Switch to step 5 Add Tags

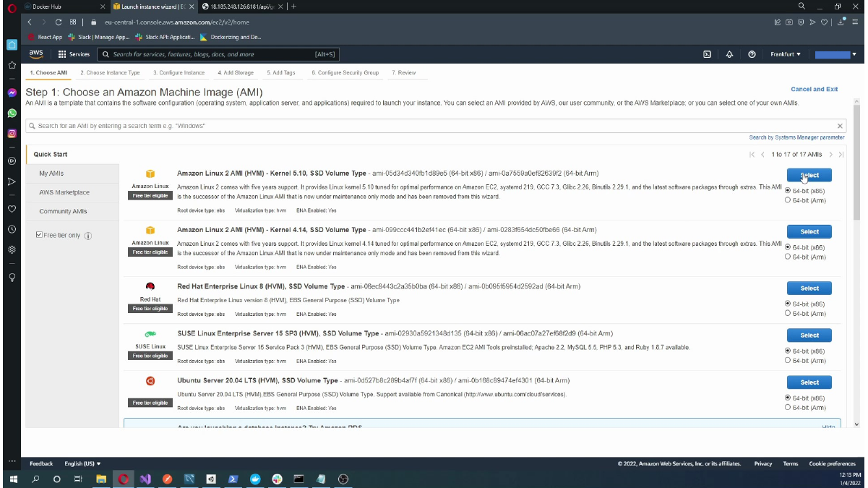[x=281, y=73]
